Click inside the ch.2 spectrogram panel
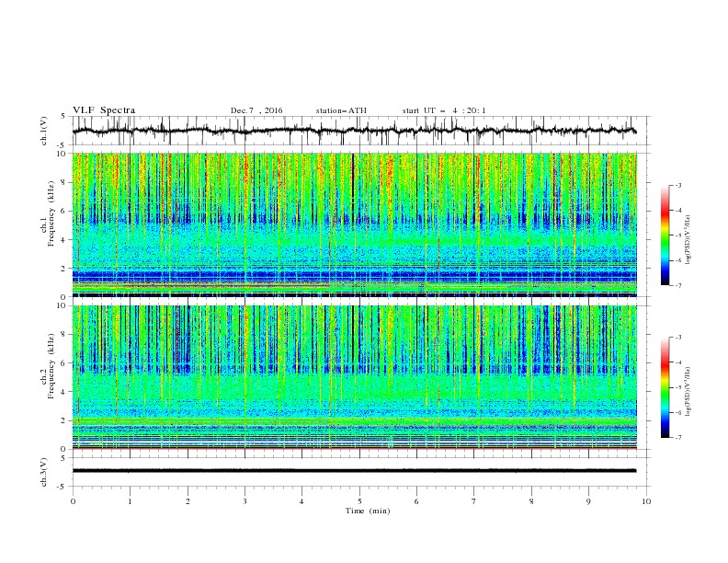The image size is (728, 563). coord(355,377)
